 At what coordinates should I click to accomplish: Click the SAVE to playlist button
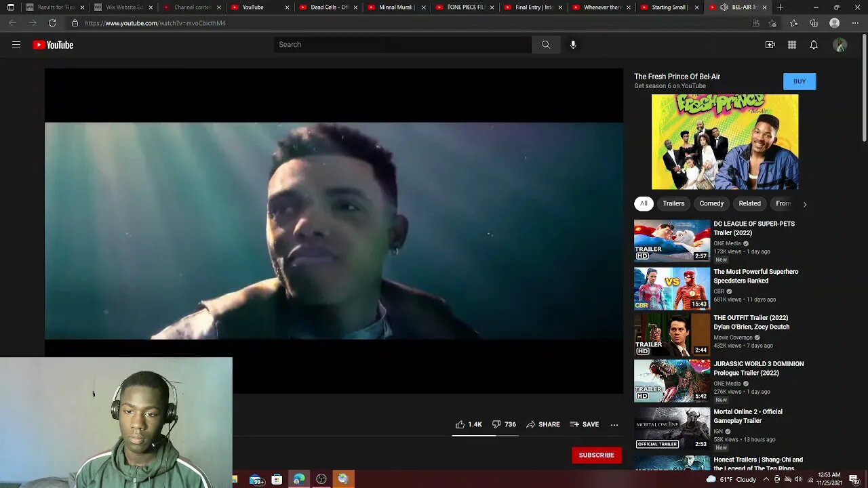(585, 424)
